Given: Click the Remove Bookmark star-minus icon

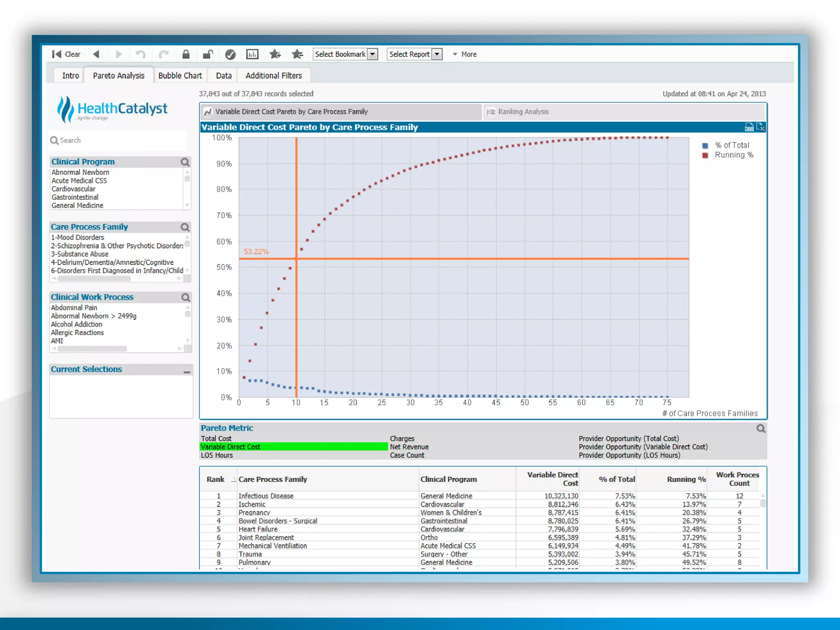Looking at the screenshot, I should [x=297, y=54].
